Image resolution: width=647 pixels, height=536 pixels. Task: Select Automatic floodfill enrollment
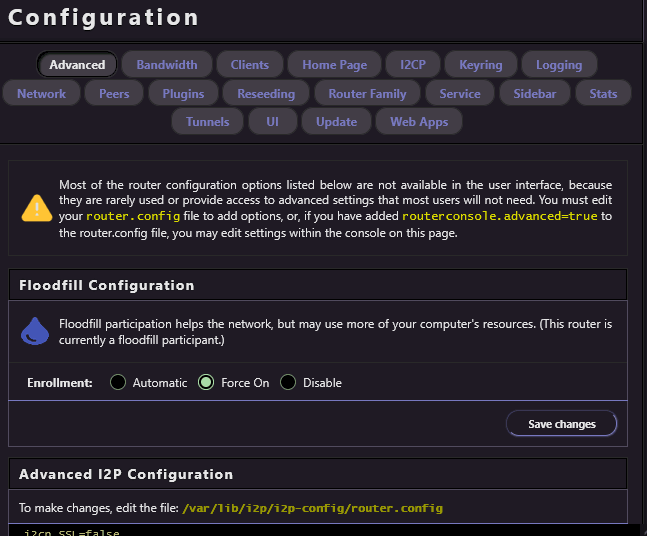point(118,383)
